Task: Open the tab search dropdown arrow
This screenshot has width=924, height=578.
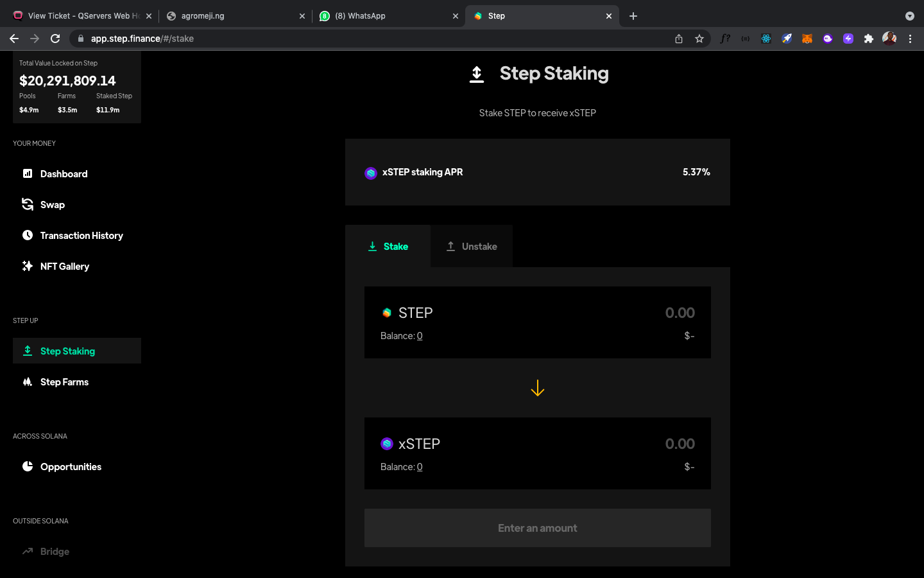Action: point(909,16)
